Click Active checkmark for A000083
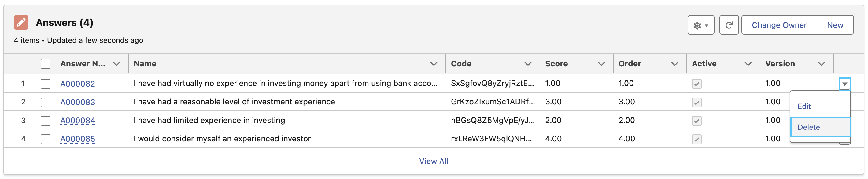 tap(696, 103)
